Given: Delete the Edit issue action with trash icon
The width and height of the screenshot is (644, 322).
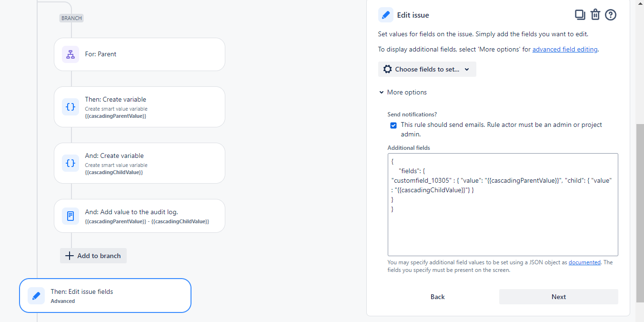Looking at the screenshot, I should coord(595,14).
